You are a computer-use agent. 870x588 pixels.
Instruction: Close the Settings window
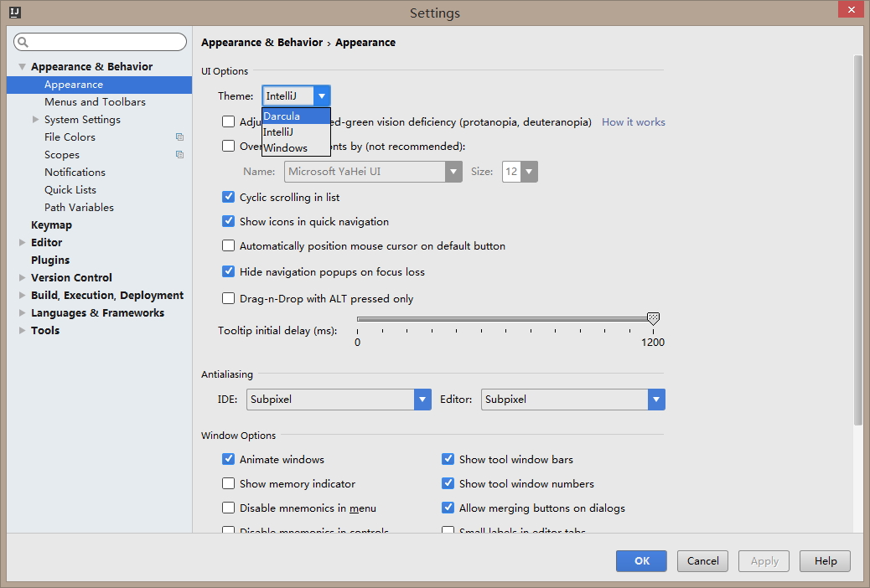[851, 9]
